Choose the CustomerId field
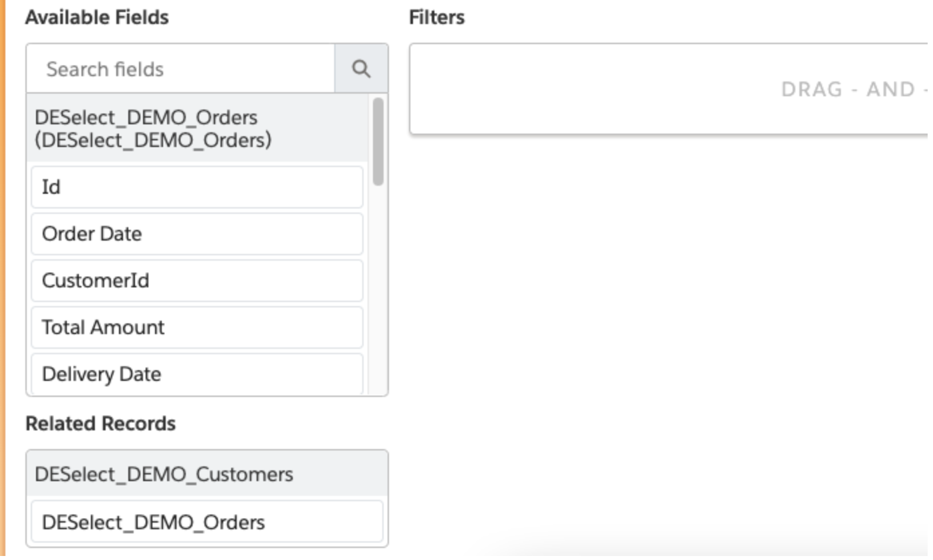933x560 pixels. point(197,281)
